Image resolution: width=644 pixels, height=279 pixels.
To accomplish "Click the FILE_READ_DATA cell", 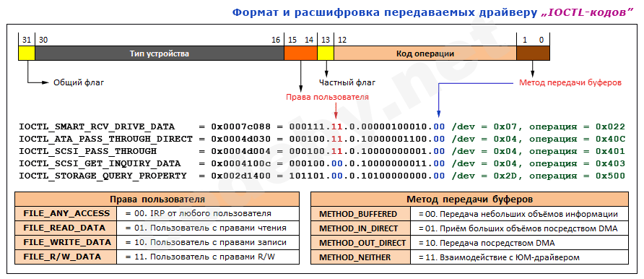I will click(x=66, y=228).
